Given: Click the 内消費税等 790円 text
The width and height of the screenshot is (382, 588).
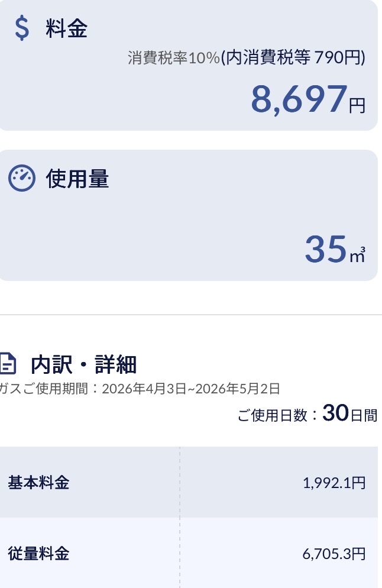Looking at the screenshot, I should click(293, 58).
